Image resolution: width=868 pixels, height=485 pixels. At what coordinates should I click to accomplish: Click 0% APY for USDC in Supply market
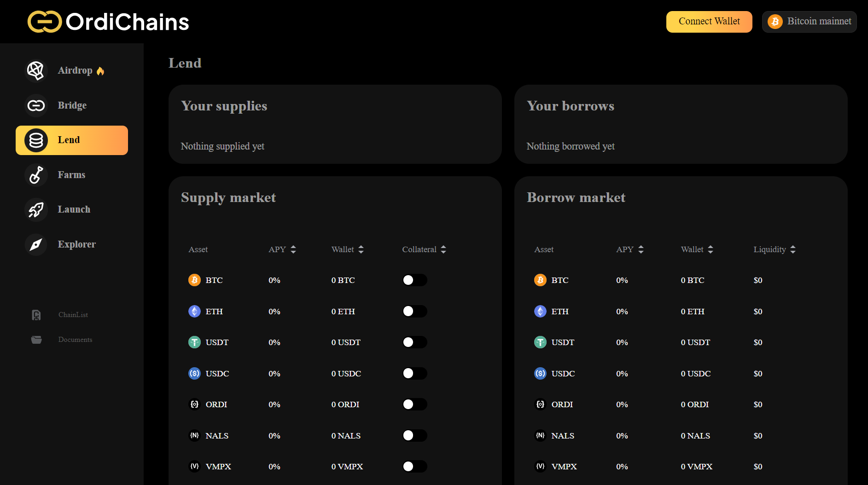coord(274,374)
